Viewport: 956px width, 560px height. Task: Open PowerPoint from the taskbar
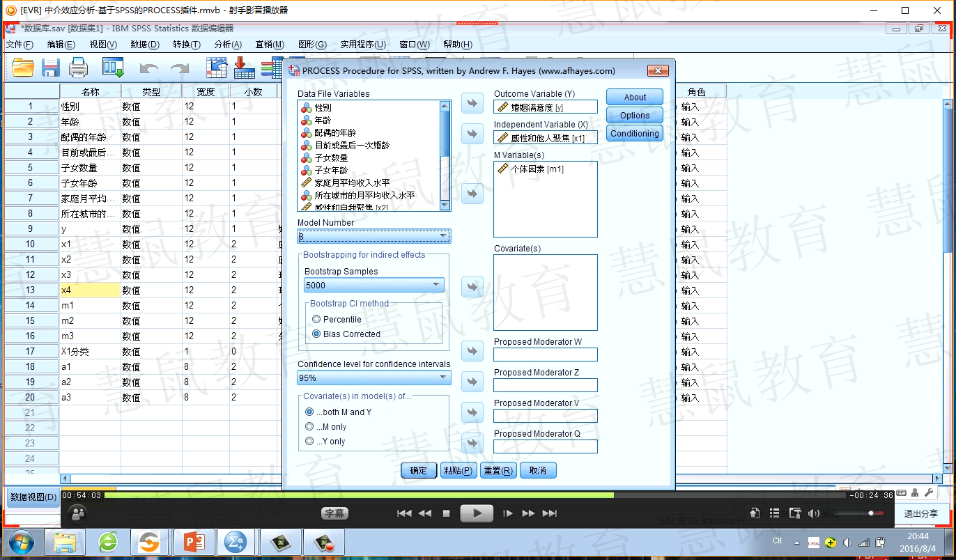(194, 542)
